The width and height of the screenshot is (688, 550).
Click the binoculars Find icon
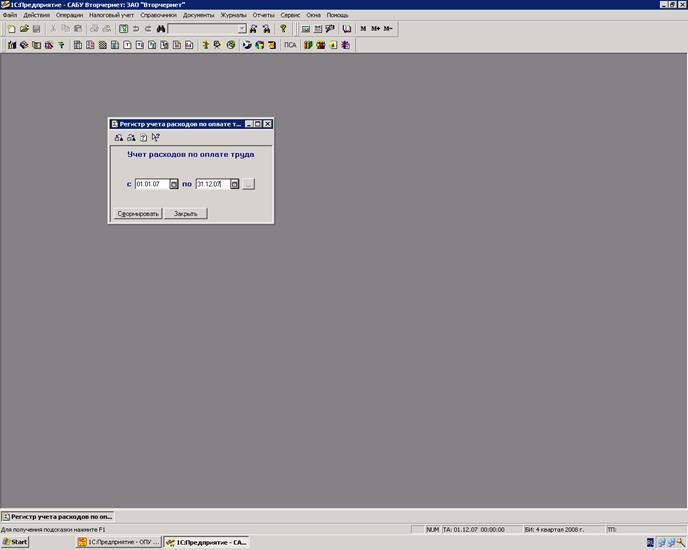161,29
